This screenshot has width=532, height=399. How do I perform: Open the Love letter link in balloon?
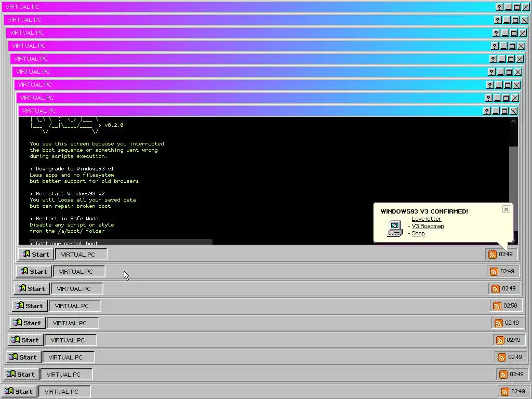point(426,219)
